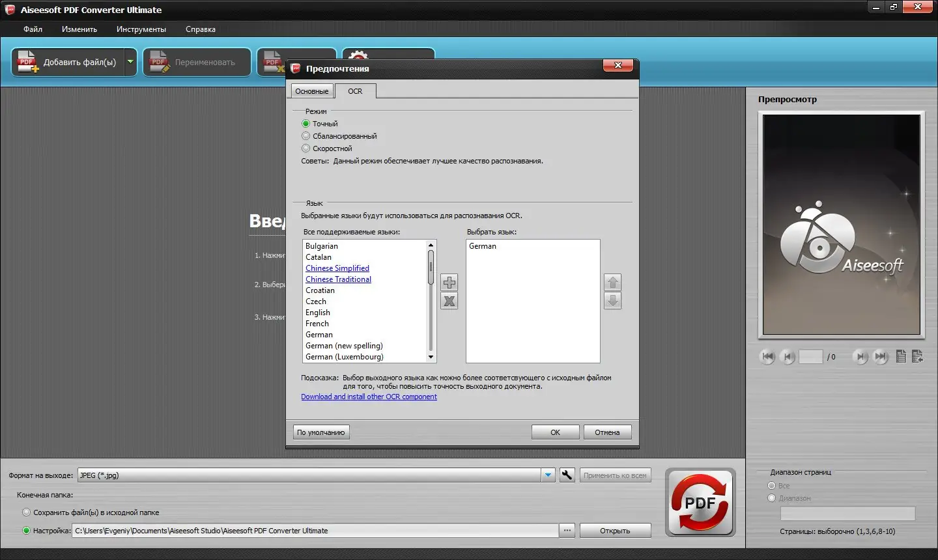The width and height of the screenshot is (938, 560).
Task: Open the Файл menu
Action: point(33,29)
